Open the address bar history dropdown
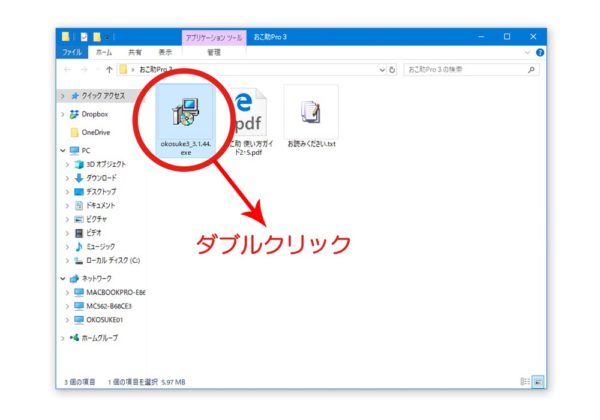The width and height of the screenshot is (600, 420). pyautogui.click(x=382, y=70)
